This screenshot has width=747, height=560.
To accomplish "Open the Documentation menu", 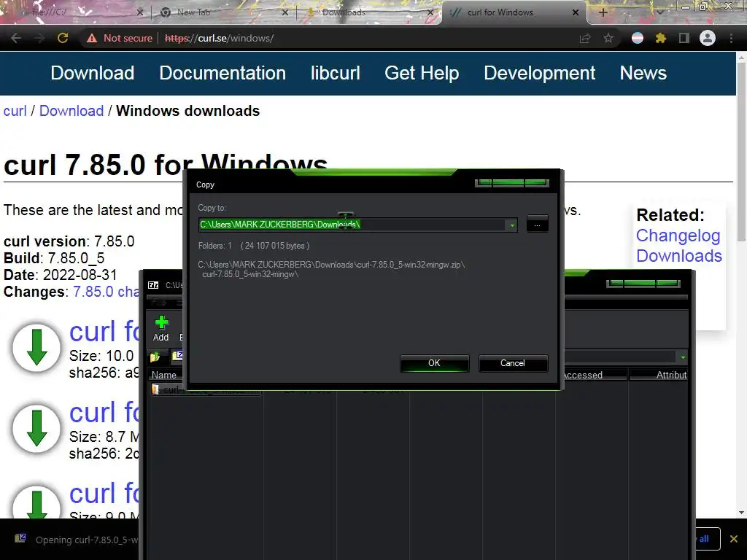I will click(222, 73).
